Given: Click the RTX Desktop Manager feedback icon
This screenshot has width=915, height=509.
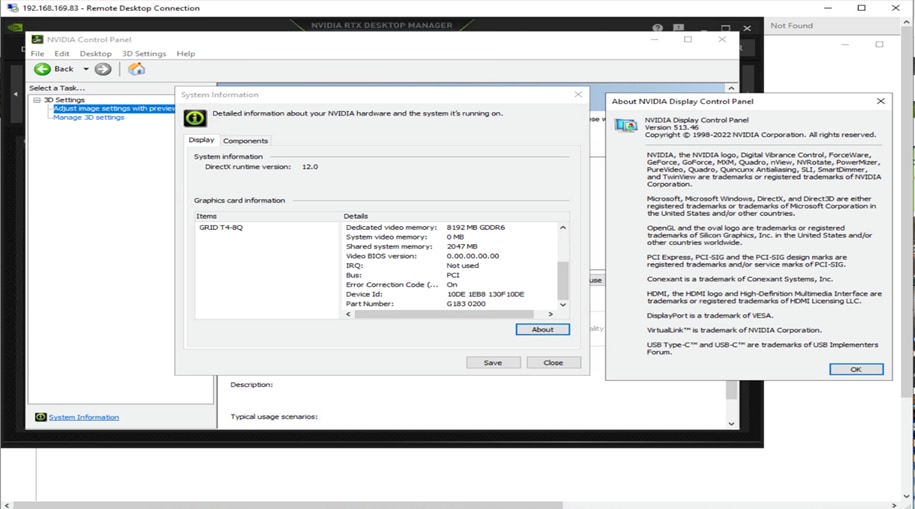Looking at the screenshot, I should coord(678,27).
